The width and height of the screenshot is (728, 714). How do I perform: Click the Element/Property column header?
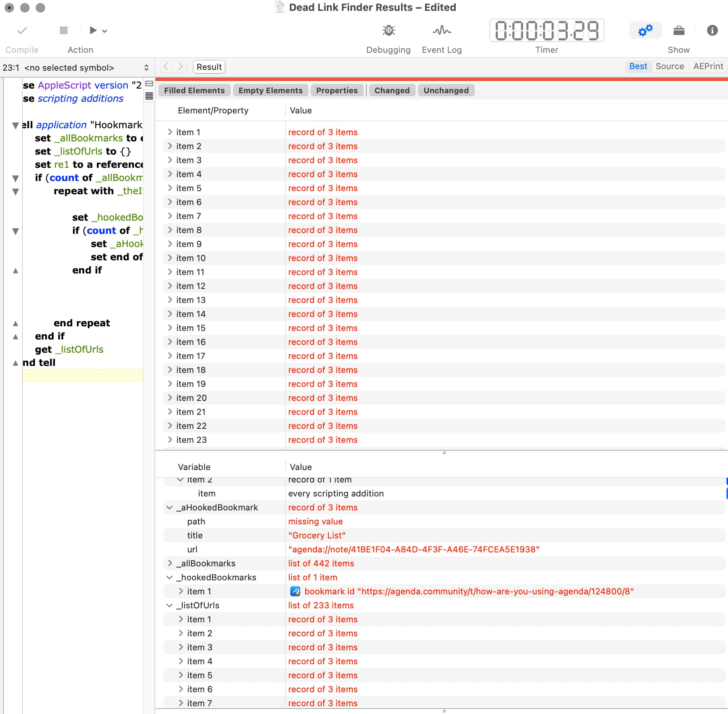tap(213, 110)
